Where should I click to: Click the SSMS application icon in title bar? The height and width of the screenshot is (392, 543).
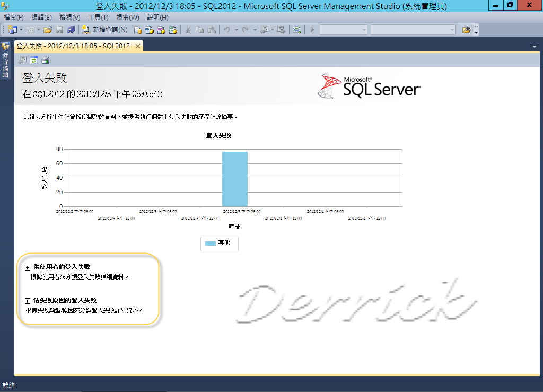(5, 6)
